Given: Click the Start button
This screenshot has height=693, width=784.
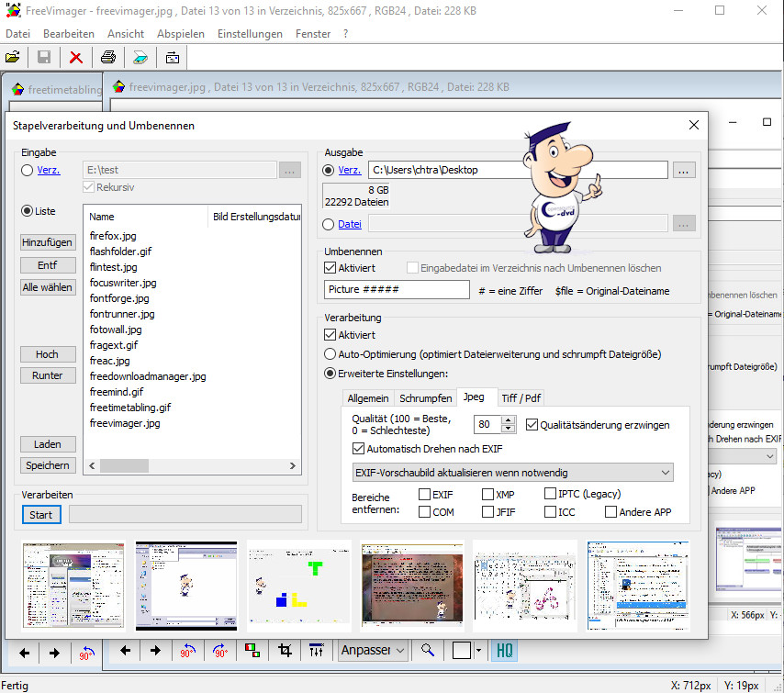Looking at the screenshot, I should pyautogui.click(x=41, y=515).
